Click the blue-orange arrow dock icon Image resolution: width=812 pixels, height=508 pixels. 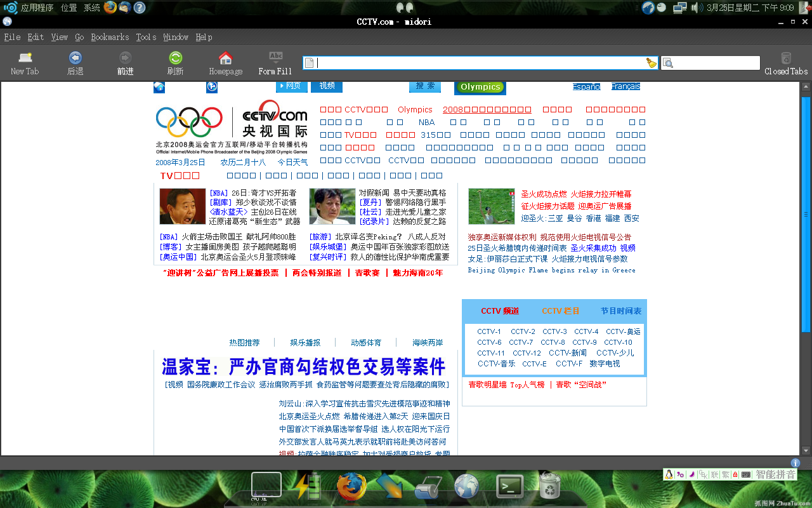click(390, 486)
